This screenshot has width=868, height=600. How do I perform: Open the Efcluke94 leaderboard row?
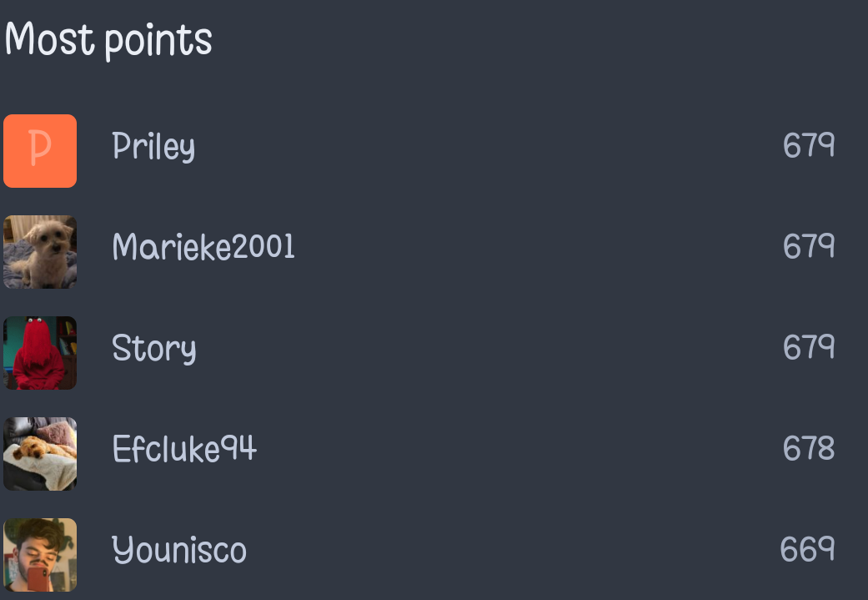pyautogui.click(x=434, y=454)
